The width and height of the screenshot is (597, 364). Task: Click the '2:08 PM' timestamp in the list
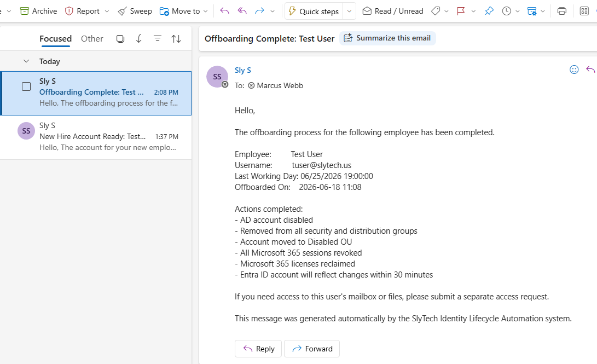[x=166, y=93]
